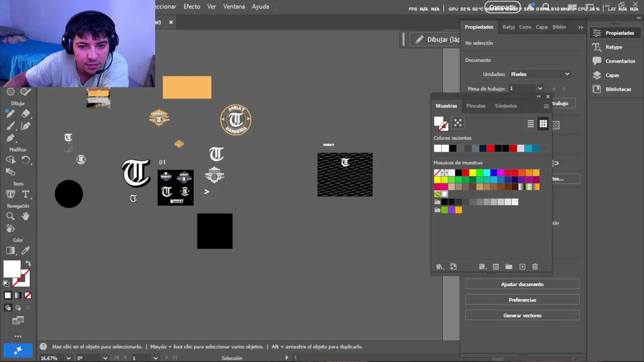The height and width of the screenshot is (362, 644).
Task: Enable Draw Behind mode icon
Action: pyautogui.click(x=18, y=308)
